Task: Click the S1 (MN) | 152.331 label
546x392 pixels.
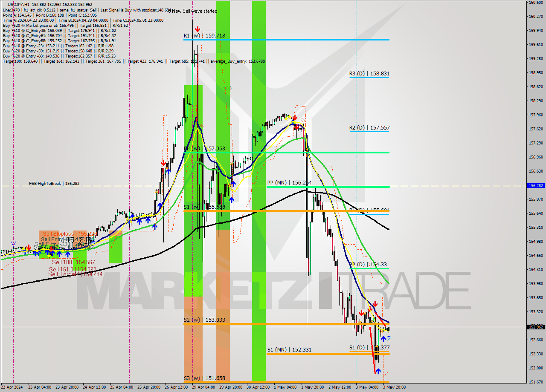Action: pyautogui.click(x=289, y=350)
